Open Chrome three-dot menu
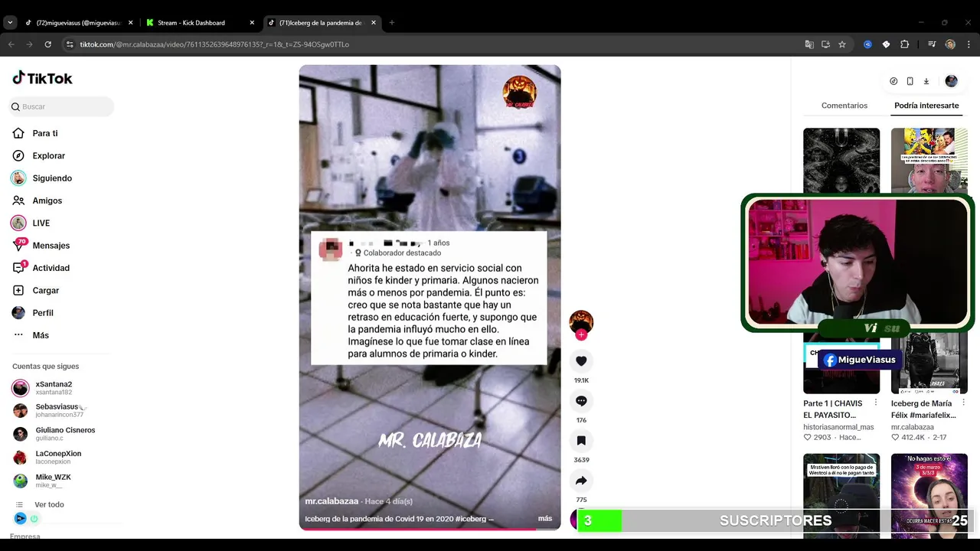This screenshot has height=551, width=980. click(968, 44)
